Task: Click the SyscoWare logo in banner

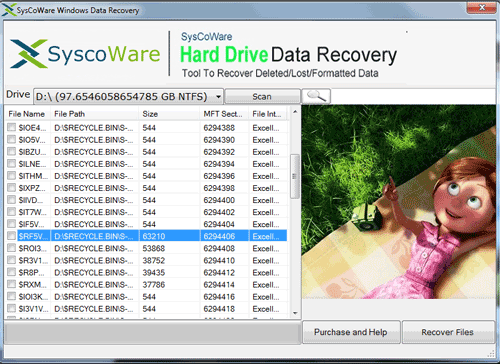Action: coord(85,54)
